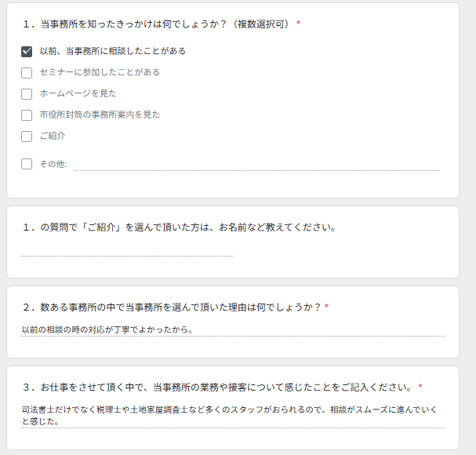Enable the ご紹介 checkbox option

click(x=27, y=136)
